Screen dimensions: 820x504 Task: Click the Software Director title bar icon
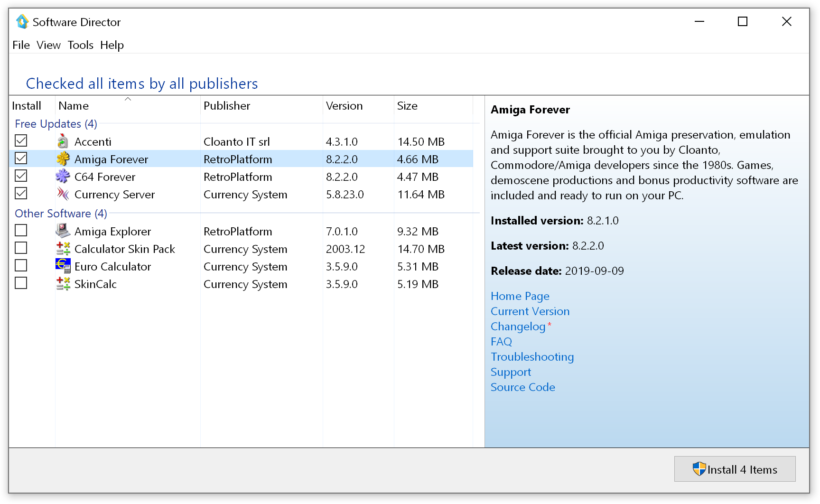coord(22,22)
